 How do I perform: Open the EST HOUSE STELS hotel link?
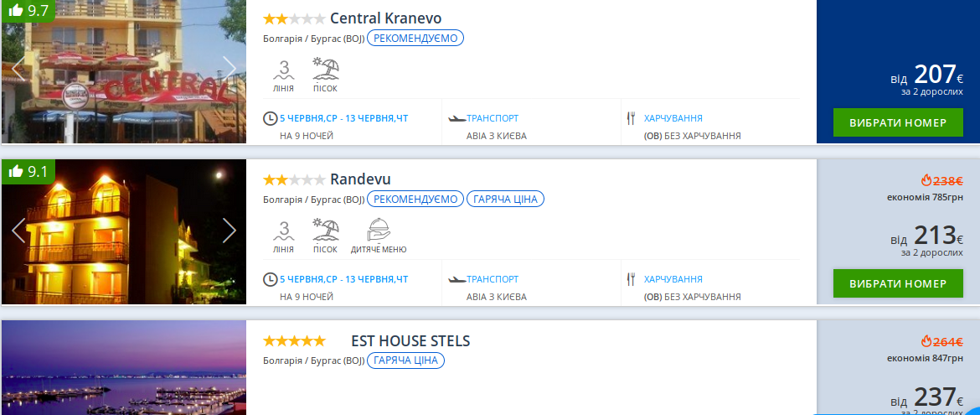pos(410,341)
